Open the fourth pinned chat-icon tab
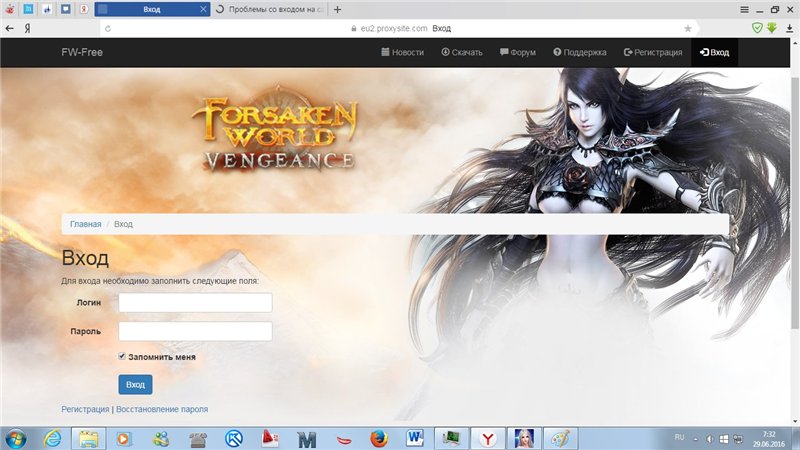The height and width of the screenshot is (450, 800). click(66, 9)
